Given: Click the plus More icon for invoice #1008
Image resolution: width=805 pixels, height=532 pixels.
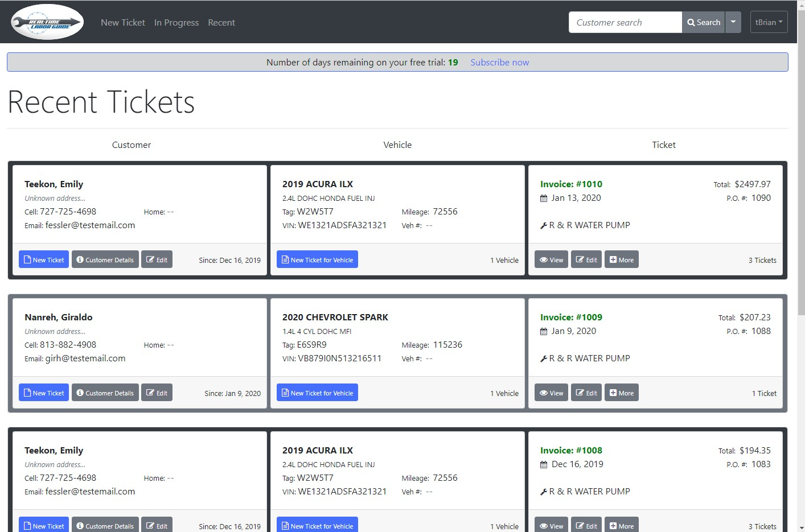Looking at the screenshot, I should tap(613, 526).
